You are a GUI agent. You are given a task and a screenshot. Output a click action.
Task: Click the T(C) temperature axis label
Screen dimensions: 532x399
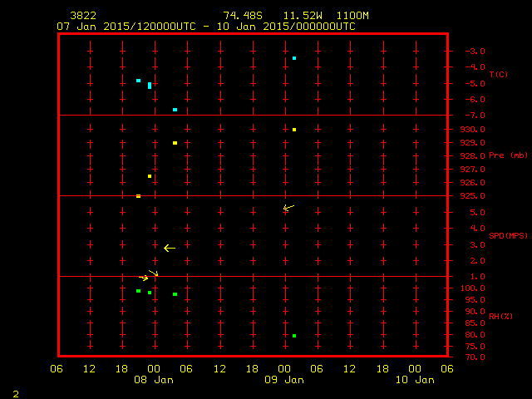[x=498, y=75]
